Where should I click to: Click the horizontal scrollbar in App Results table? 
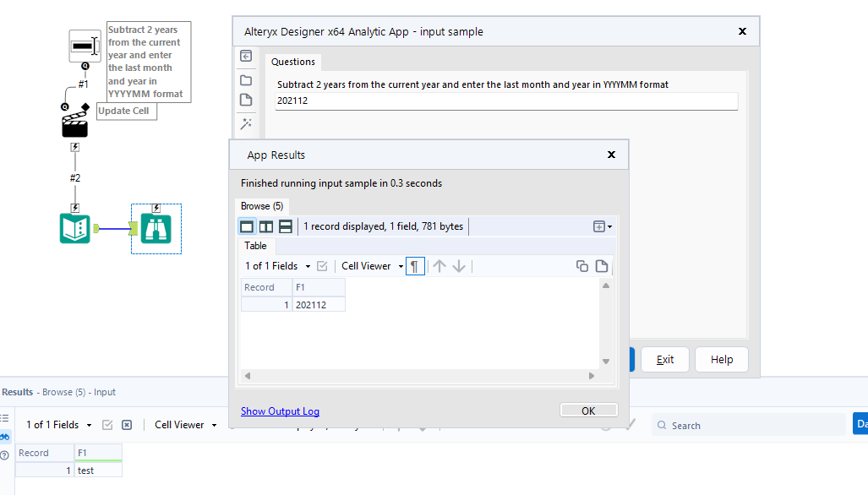pyautogui.click(x=420, y=375)
